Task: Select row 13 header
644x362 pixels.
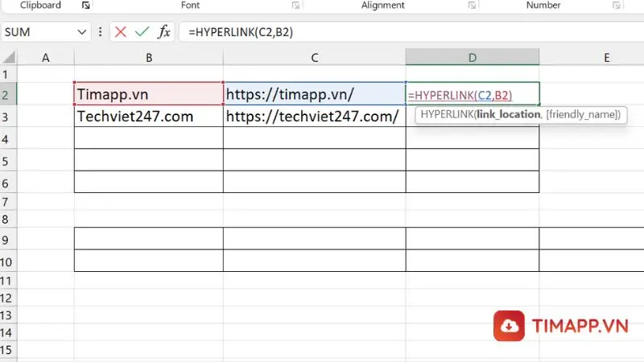Action: pos(8,315)
